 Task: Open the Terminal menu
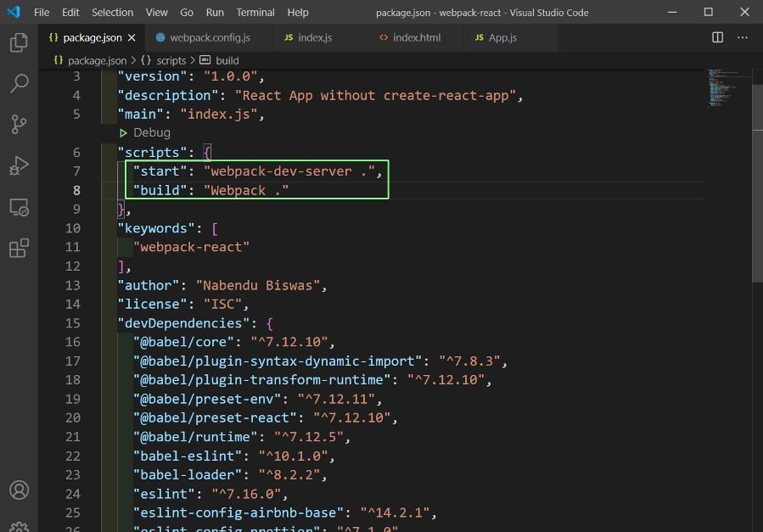click(x=255, y=13)
